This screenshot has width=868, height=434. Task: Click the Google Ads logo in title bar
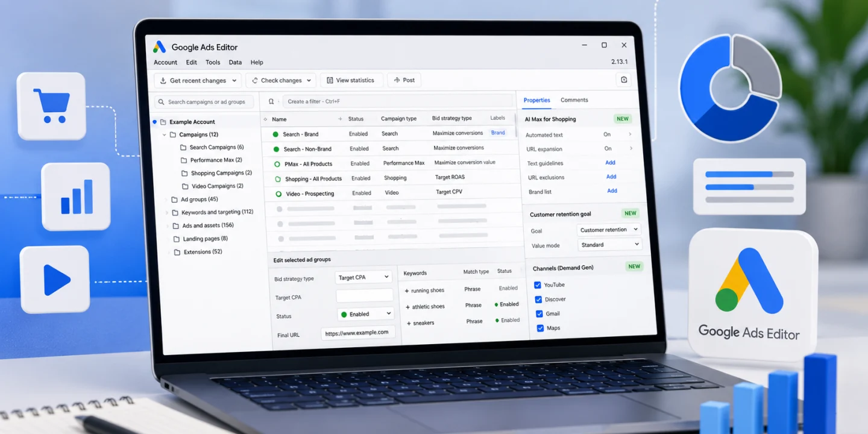159,47
